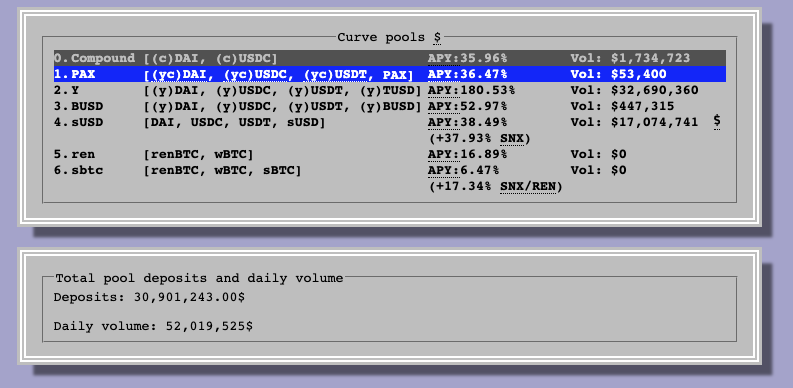The height and width of the screenshot is (388, 793).
Task: Click Vol: $32,690,360 value
Action: coord(634,91)
